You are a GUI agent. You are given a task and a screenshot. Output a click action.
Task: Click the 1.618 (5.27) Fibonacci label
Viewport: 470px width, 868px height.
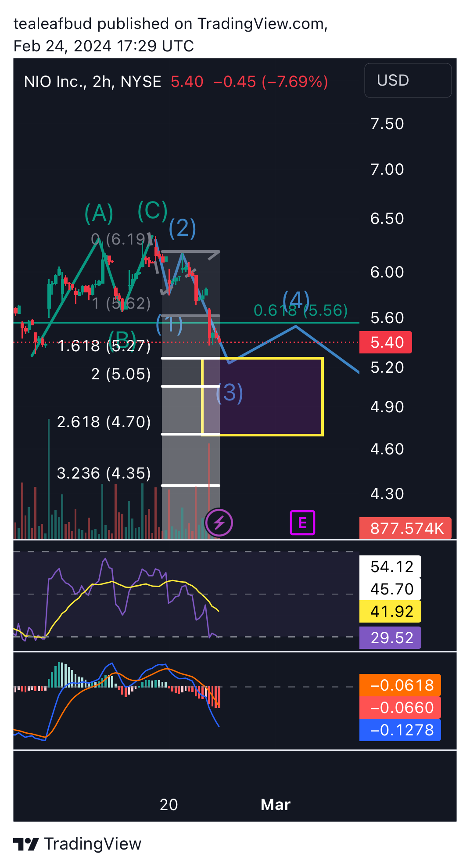[104, 346]
